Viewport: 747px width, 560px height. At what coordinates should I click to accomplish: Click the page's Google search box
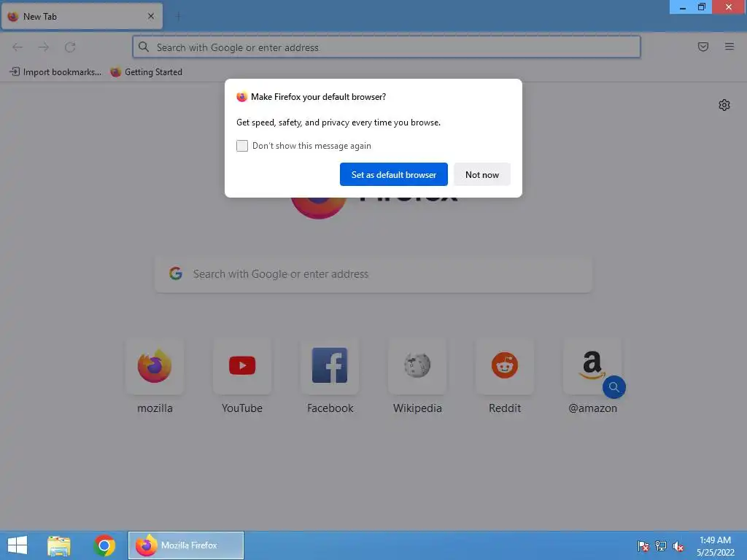coord(373,274)
